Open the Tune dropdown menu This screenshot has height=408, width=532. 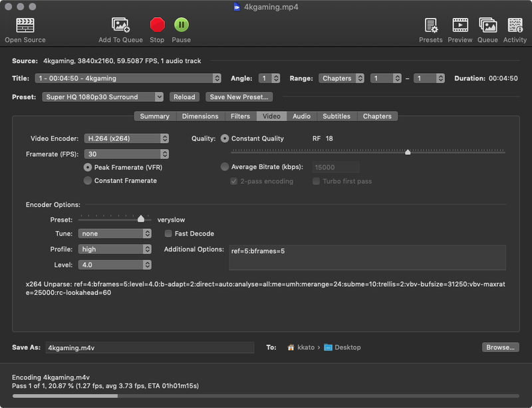114,234
